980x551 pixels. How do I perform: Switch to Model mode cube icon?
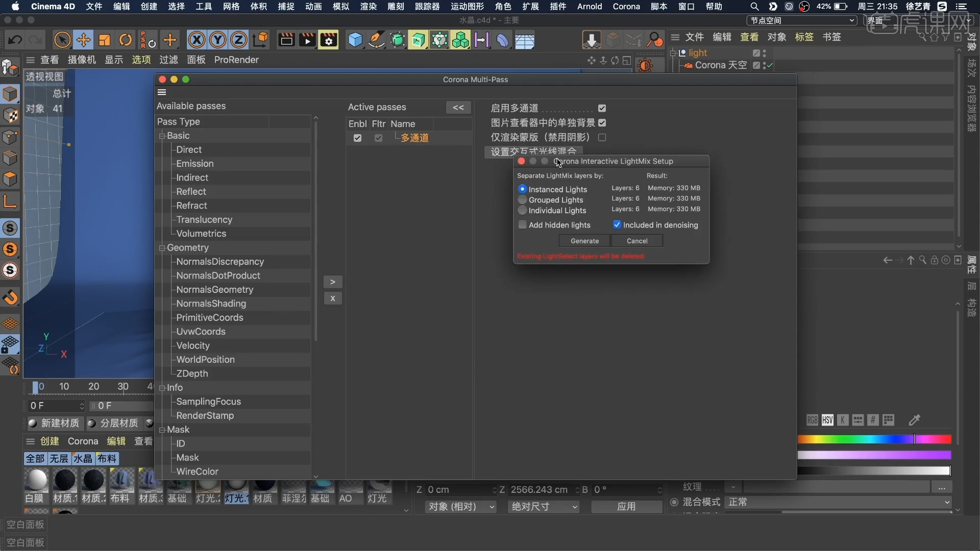(10, 94)
